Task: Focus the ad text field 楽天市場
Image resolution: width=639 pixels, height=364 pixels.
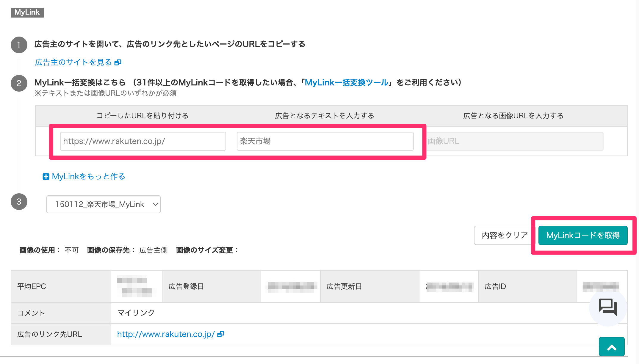Action: [325, 141]
